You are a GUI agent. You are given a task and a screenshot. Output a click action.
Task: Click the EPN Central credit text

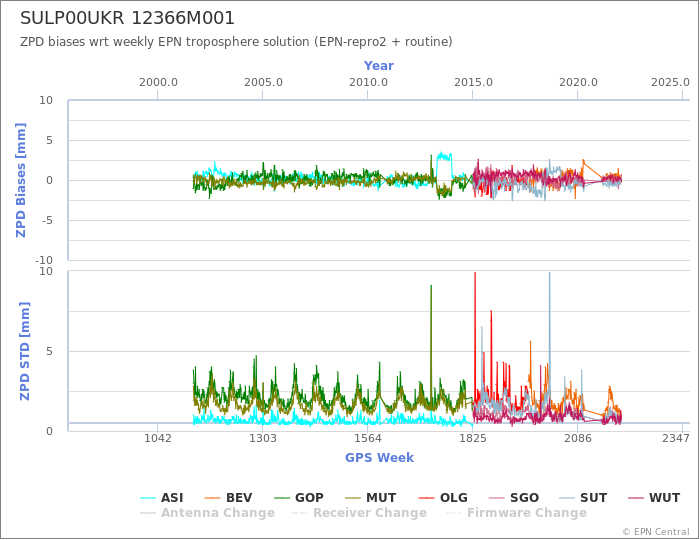656,532
